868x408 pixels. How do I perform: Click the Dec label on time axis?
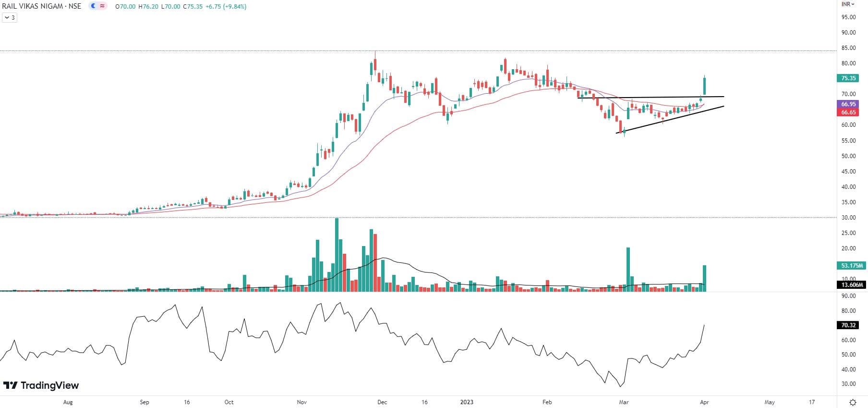(382, 402)
